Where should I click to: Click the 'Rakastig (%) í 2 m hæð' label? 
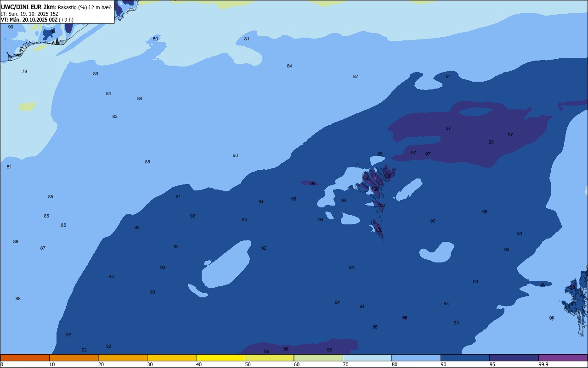[85, 7]
